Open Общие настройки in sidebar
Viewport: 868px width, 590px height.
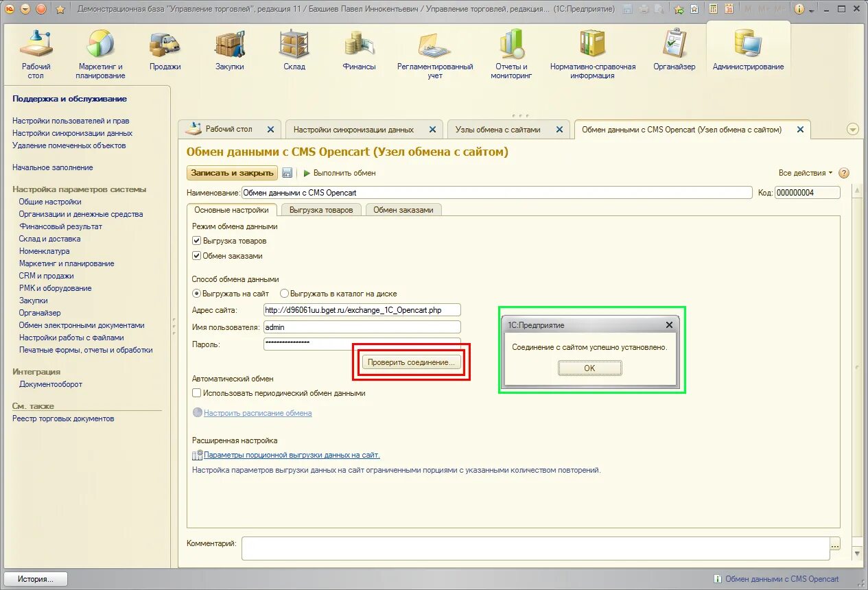point(50,202)
